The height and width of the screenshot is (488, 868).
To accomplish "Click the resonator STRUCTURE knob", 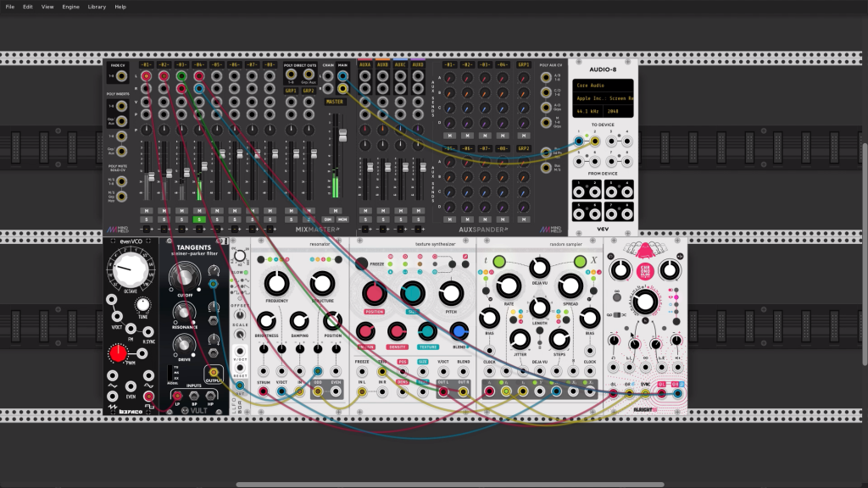I will 321,284.
